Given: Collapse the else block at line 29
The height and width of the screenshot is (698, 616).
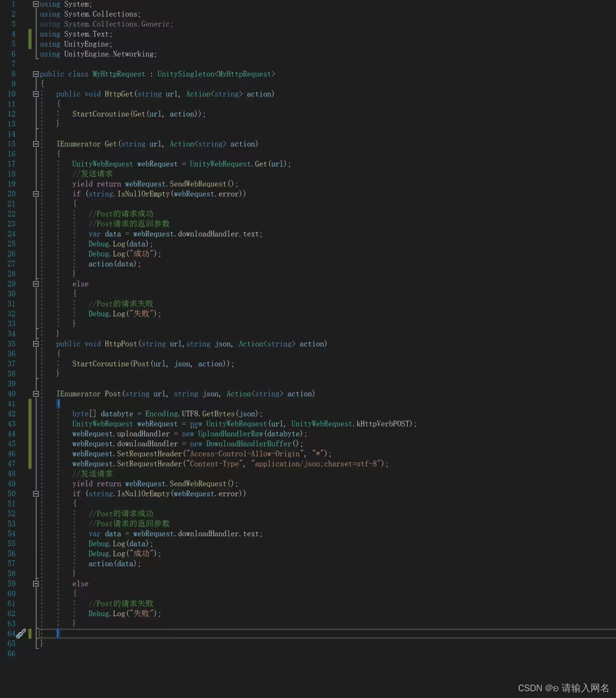Looking at the screenshot, I should point(36,284).
